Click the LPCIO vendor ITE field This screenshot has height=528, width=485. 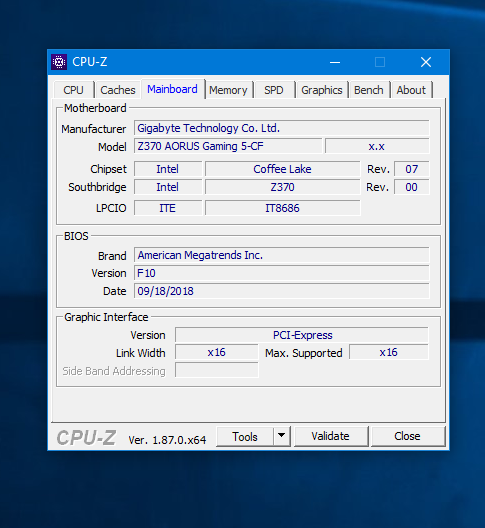point(168,208)
